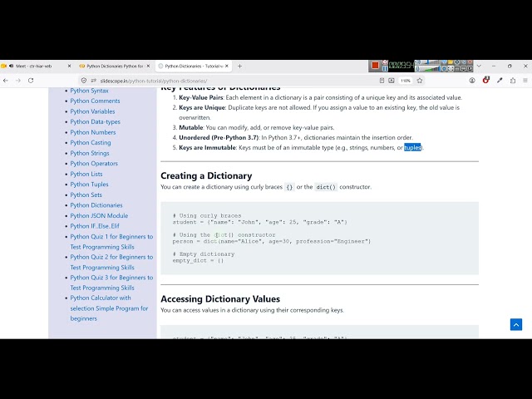Open the Python JSON Module link

tap(99, 215)
